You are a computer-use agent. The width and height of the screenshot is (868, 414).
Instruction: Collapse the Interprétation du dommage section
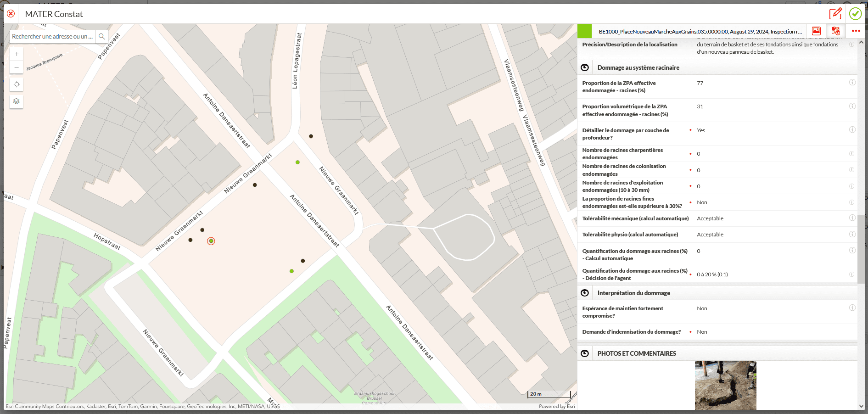click(585, 293)
